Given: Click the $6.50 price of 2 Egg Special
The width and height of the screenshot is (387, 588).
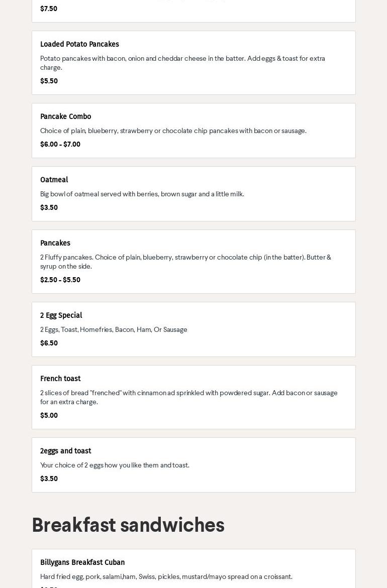Looking at the screenshot, I should [49, 343].
